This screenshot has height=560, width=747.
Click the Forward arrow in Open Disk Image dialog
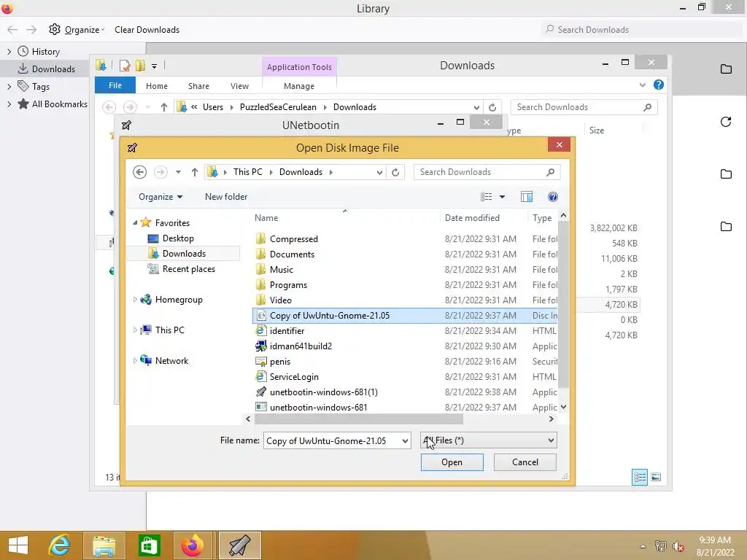(x=160, y=172)
